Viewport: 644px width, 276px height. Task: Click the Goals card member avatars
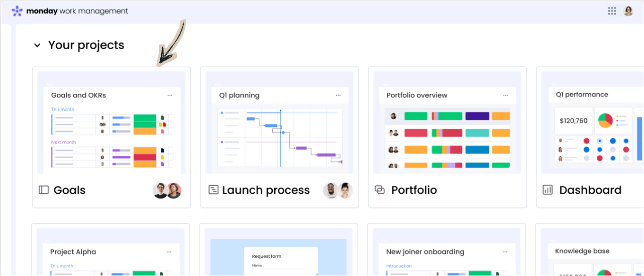pyautogui.click(x=167, y=191)
